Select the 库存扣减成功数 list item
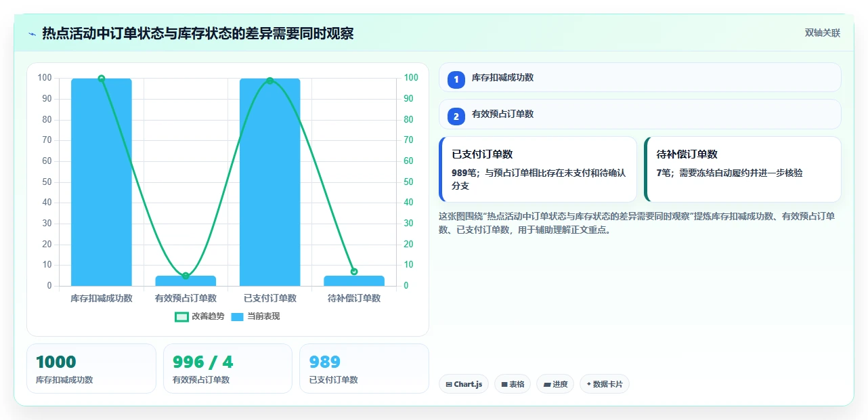This screenshot has width=868, height=420. pos(640,77)
